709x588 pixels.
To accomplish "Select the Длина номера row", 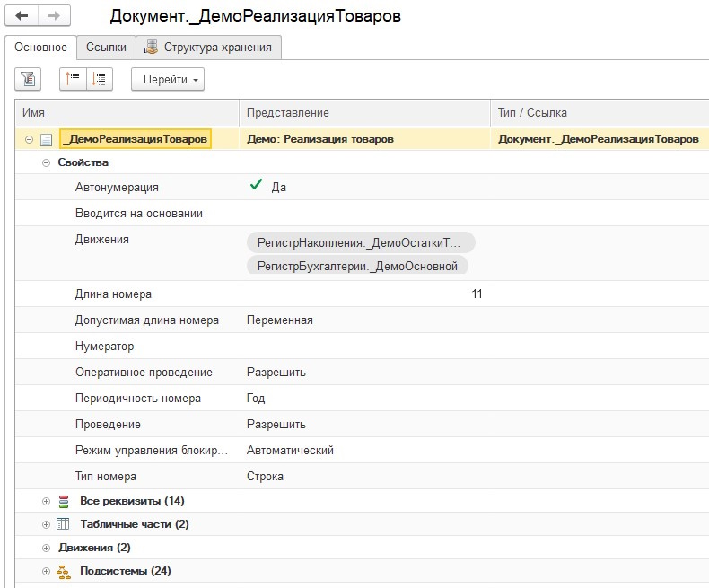I will pyautogui.click(x=362, y=294).
